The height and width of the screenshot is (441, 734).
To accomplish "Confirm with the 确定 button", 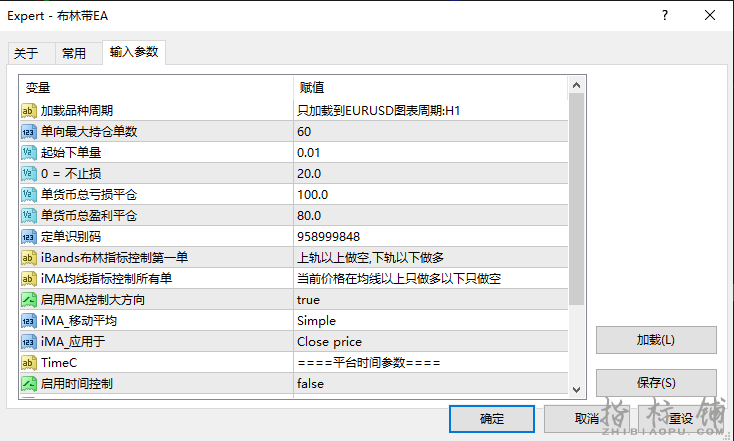I will click(492, 419).
